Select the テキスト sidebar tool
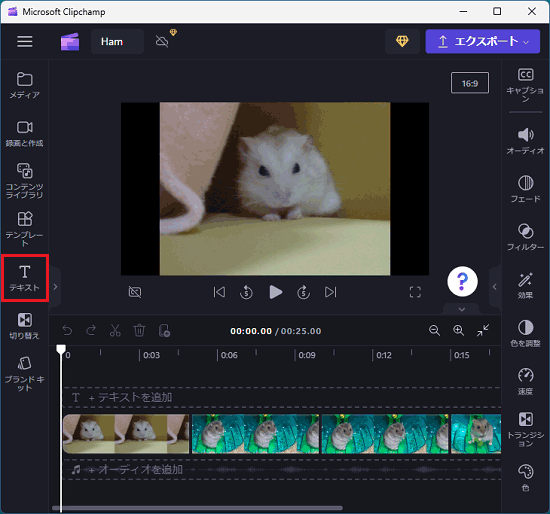 click(x=25, y=278)
